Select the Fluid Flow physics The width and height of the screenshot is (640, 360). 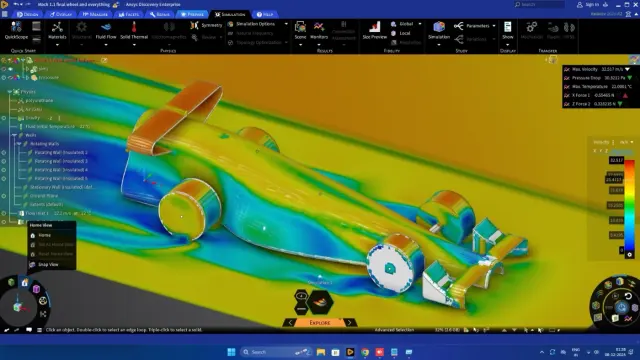pos(106,31)
